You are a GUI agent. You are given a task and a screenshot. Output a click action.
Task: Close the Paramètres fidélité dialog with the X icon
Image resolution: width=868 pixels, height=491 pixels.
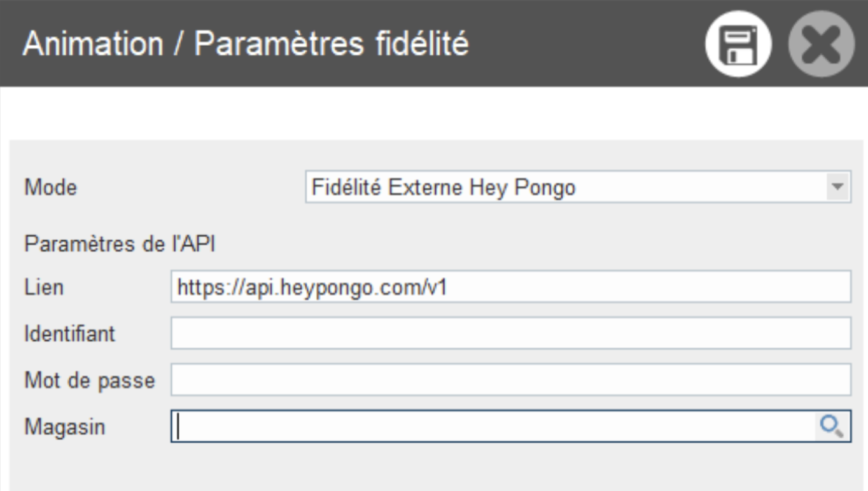pos(821,45)
